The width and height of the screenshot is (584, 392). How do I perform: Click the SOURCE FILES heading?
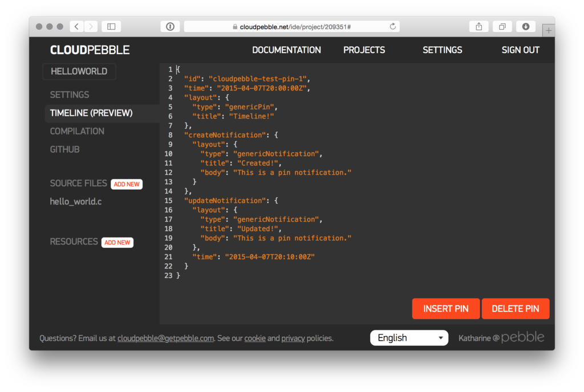pyautogui.click(x=79, y=183)
